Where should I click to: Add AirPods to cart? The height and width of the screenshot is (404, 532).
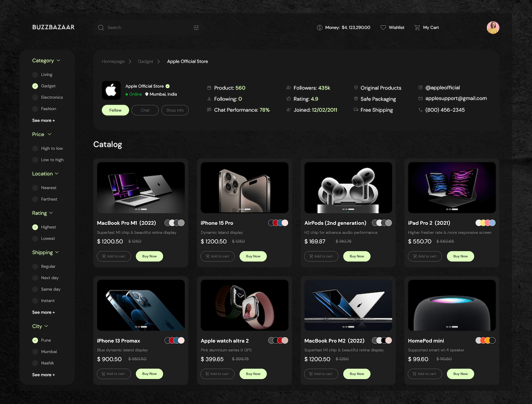(x=321, y=256)
